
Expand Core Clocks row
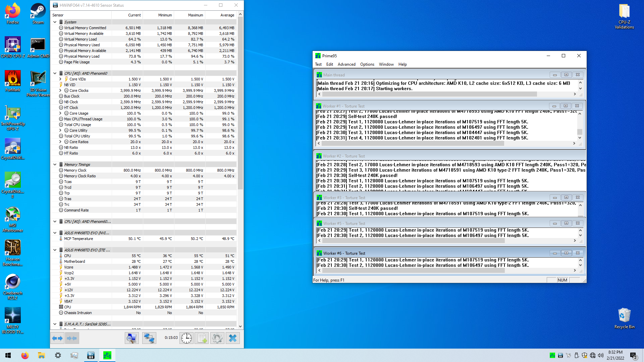[60, 90]
